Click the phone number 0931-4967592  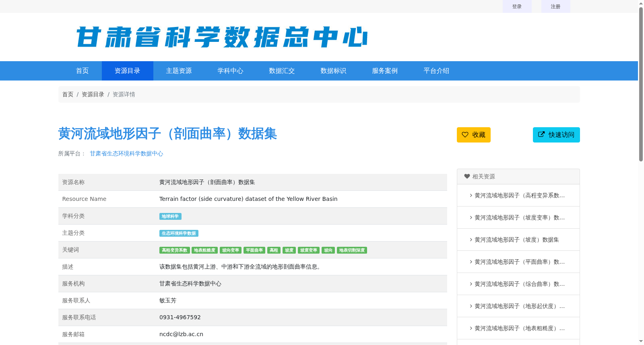180,317
